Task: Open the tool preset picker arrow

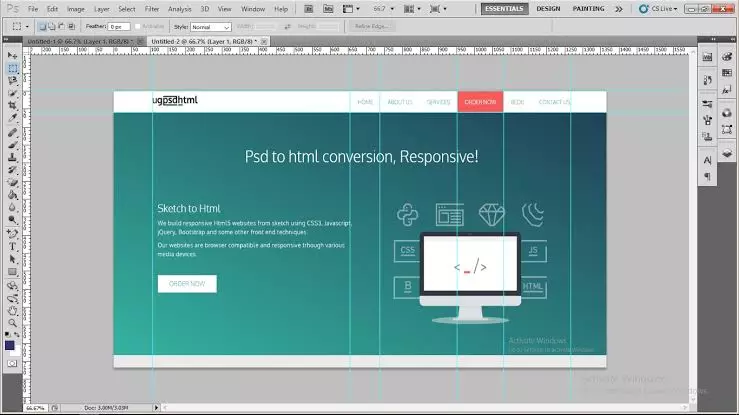Action: [27, 27]
